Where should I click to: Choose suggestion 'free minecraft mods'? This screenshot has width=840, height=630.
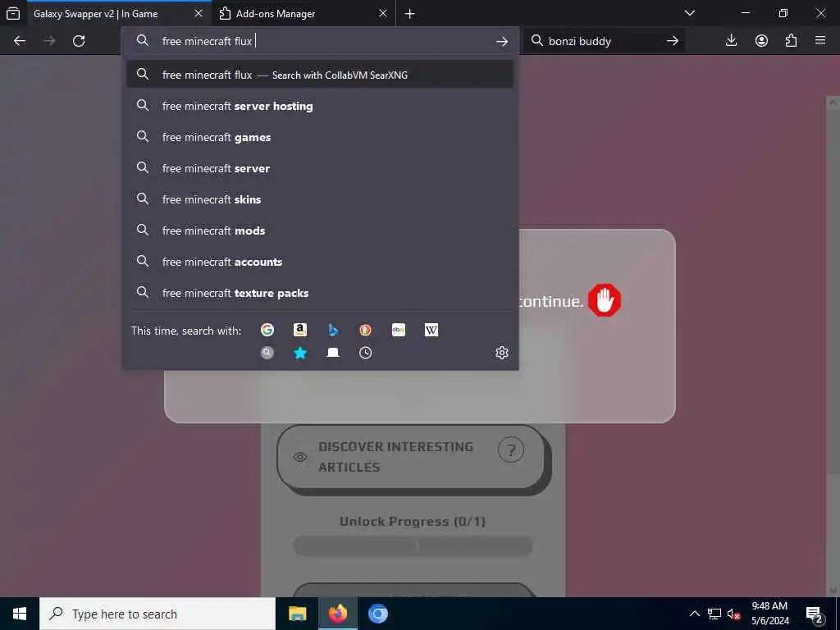point(320,231)
